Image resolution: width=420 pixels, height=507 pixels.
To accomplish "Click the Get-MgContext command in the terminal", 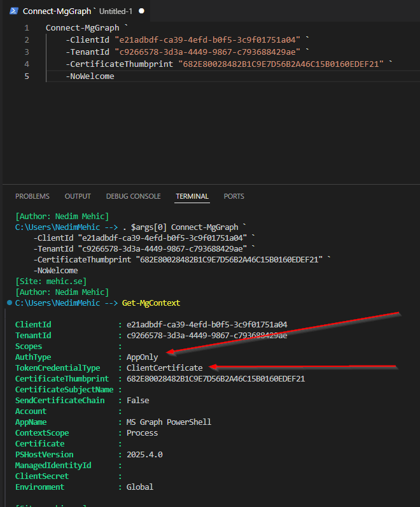I will click(x=151, y=303).
